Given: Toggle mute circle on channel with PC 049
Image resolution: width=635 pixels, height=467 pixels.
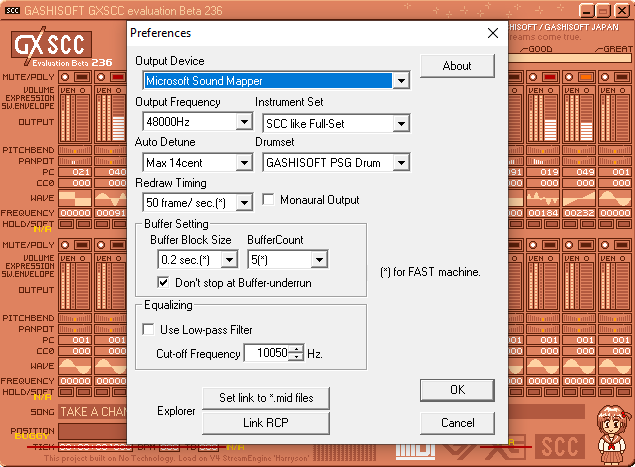Looking at the screenshot, I should (569, 77).
